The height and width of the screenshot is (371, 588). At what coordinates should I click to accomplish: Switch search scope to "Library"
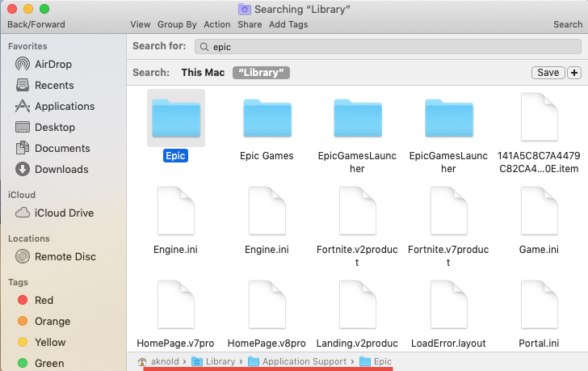point(261,73)
